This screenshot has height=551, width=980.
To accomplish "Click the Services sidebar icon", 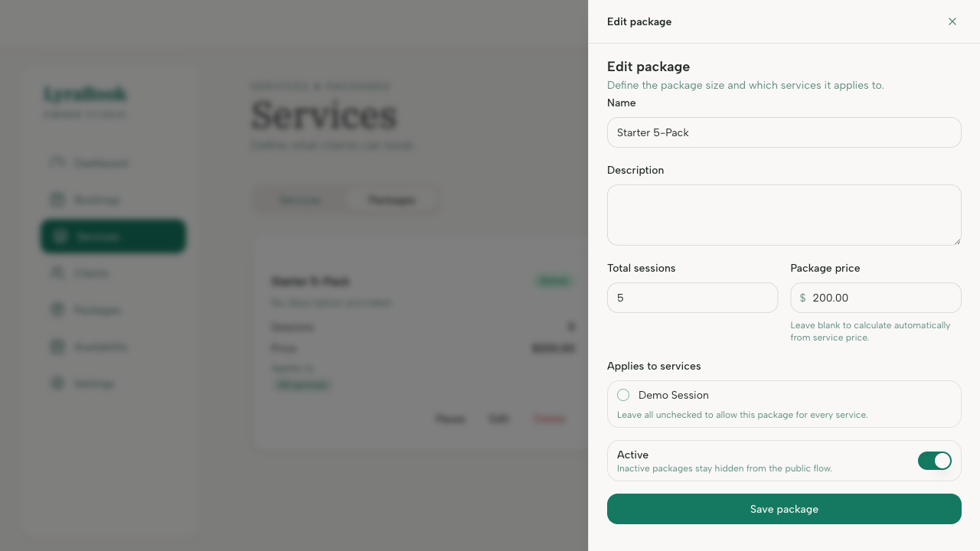I will click(x=60, y=236).
